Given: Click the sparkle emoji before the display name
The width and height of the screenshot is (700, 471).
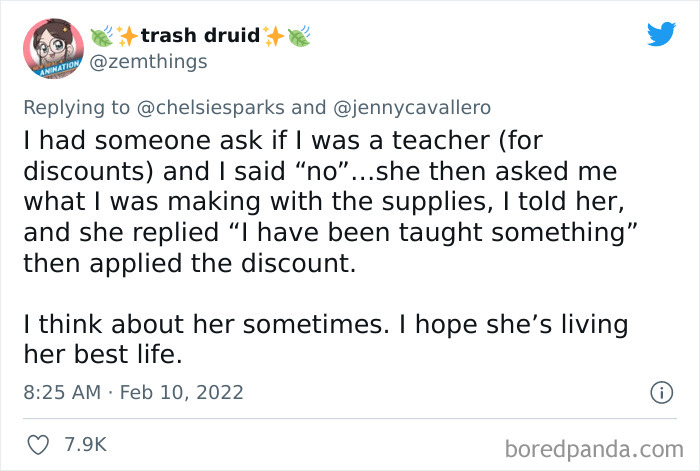Looking at the screenshot, I should (x=128, y=37).
